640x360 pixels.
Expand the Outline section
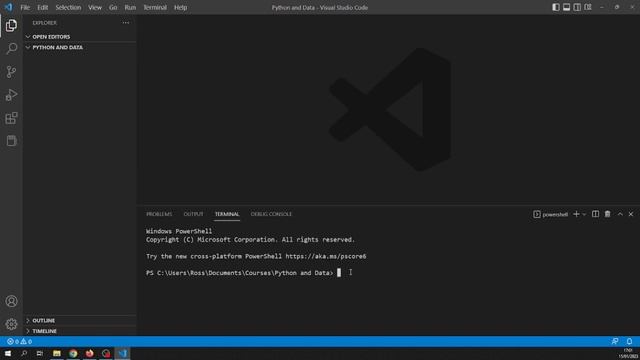click(80, 320)
